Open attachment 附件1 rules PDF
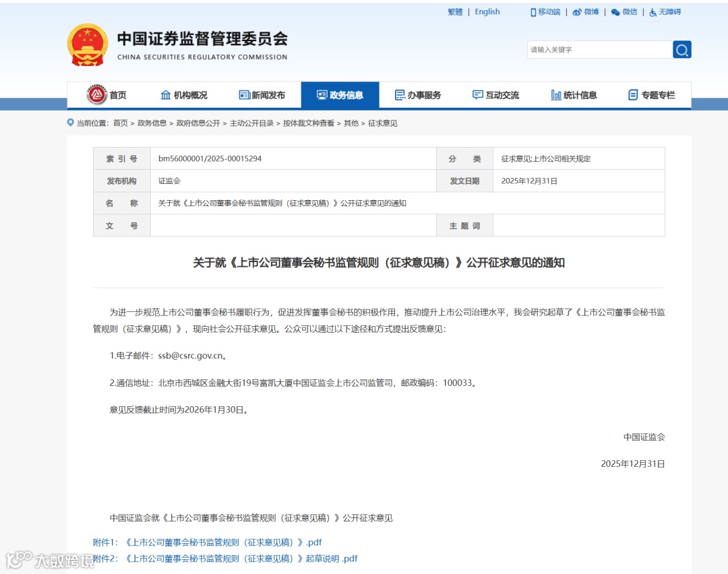728x574 pixels. [207, 542]
